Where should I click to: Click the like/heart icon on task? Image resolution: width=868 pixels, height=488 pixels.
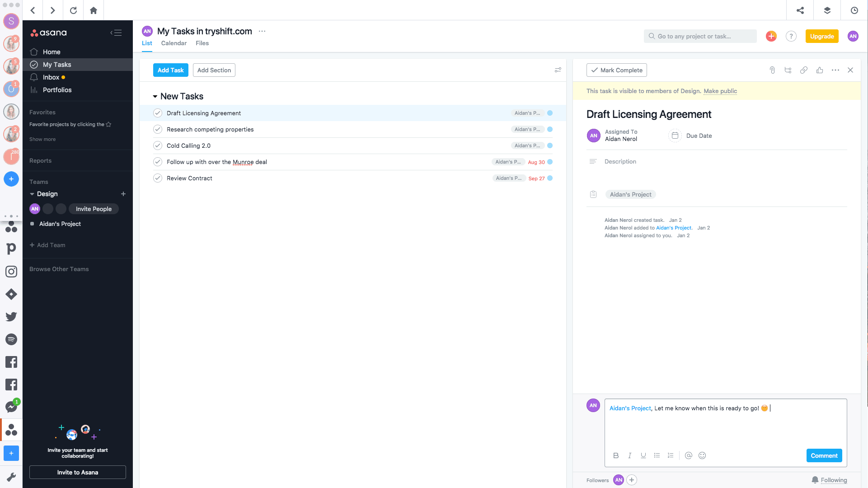coord(820,70)
